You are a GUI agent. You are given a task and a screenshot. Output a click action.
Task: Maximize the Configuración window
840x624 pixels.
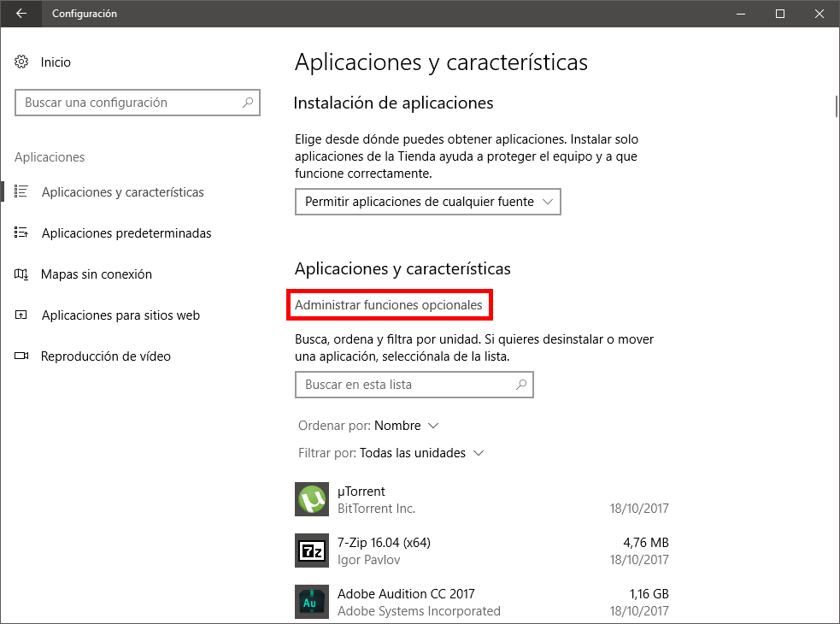tap(780, 14)
